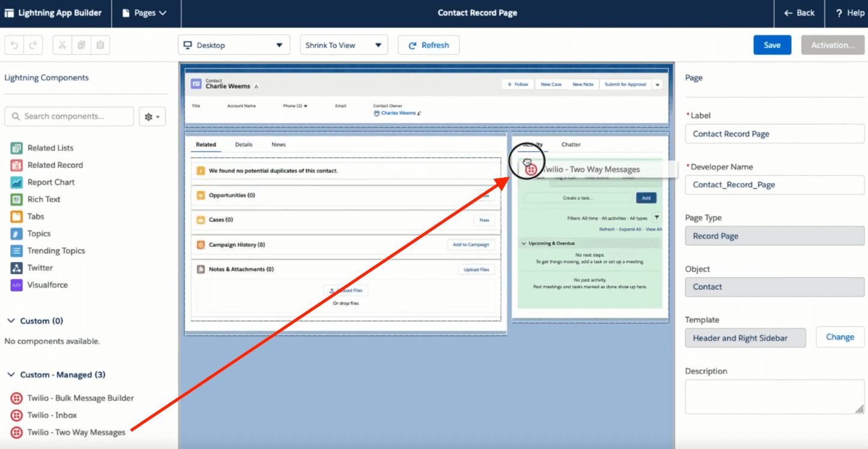Image resolution: width=868 pixels, height=449 pixels.
Task: Open the component filter gear icon
Action: point(149,116)
